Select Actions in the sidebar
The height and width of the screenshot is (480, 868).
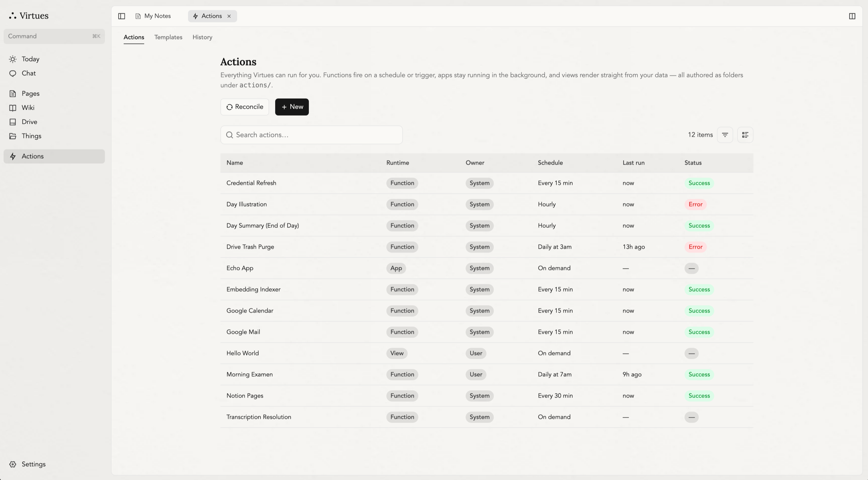pyautogui.click(x=54, y=156)
